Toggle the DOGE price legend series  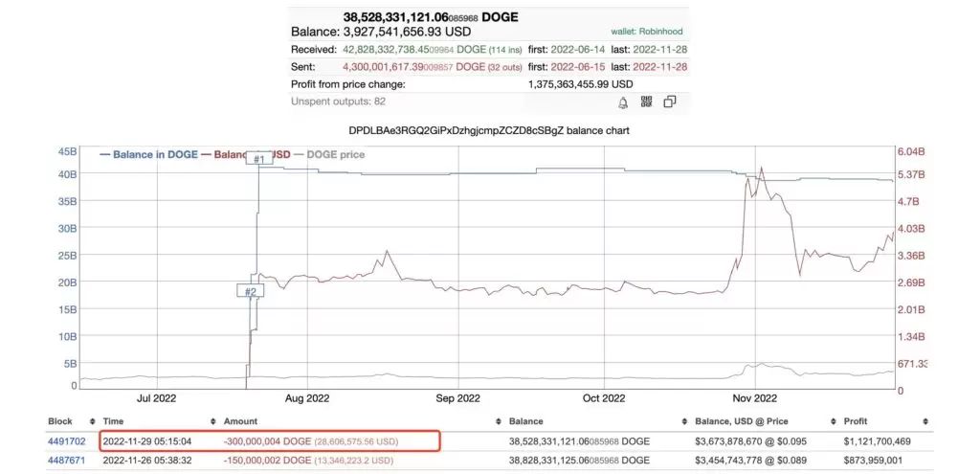coord(329,154)
